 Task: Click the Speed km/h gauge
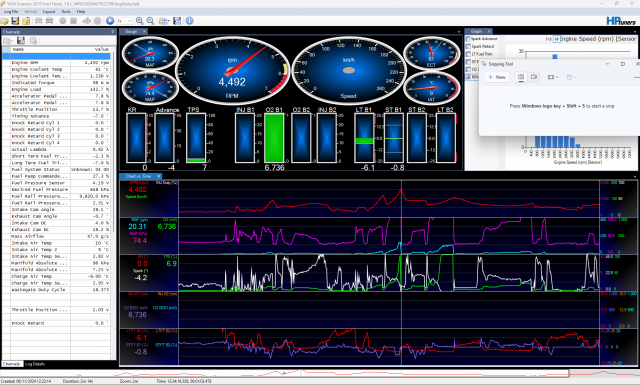pyautogui.click(x=349, y=71)
